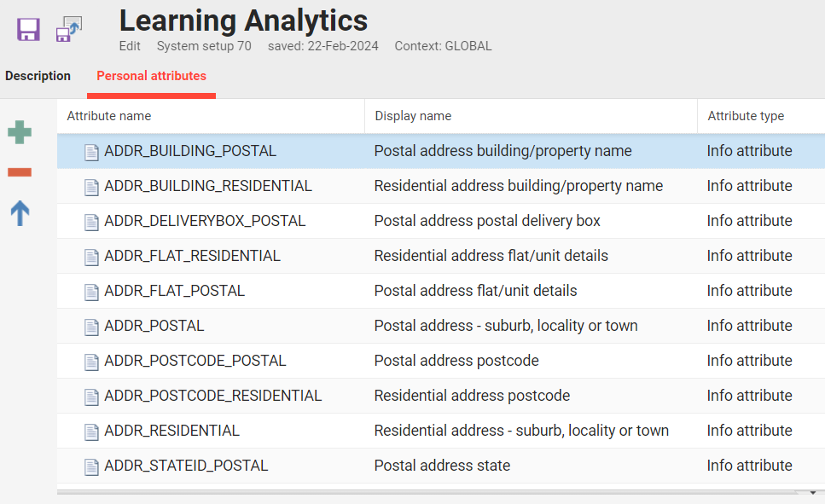Open the Personal attributes tab
Screen dimensions: 825x504
pos(151,76)
